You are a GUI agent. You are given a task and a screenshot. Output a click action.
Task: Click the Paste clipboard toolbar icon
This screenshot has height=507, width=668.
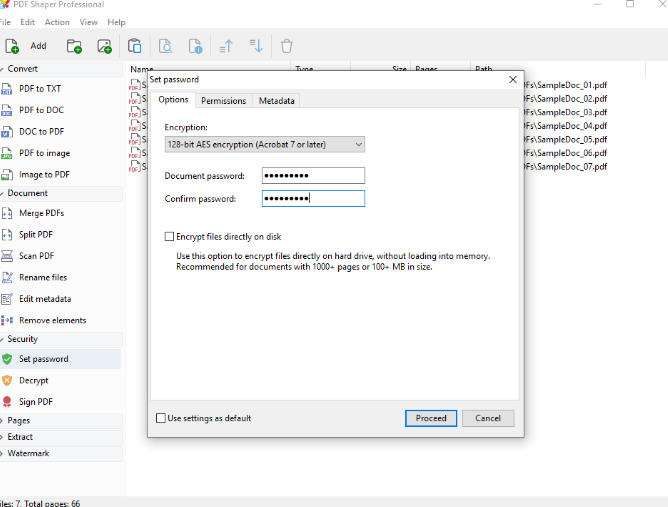(x=134, y=46)
